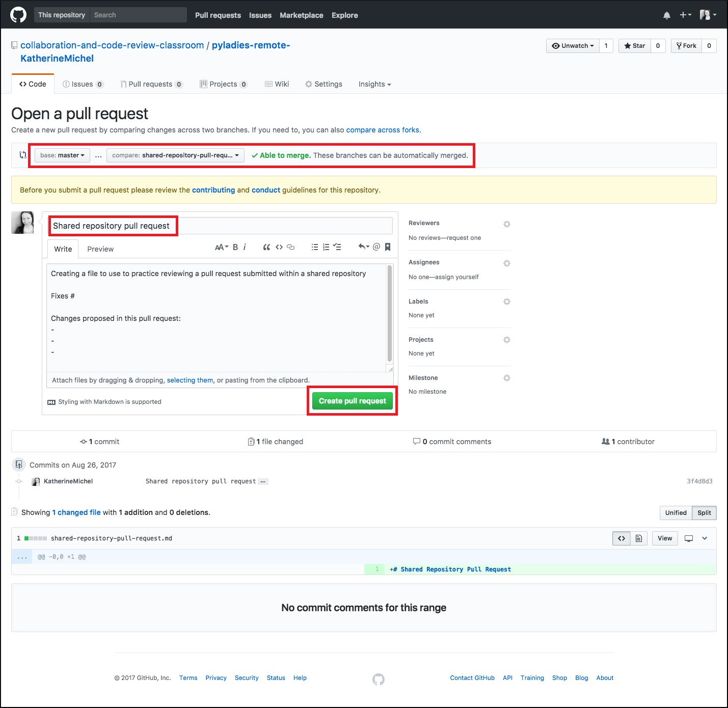Click the top Search field
This screenshot has width=728, height=708.
tap(139, 15)
